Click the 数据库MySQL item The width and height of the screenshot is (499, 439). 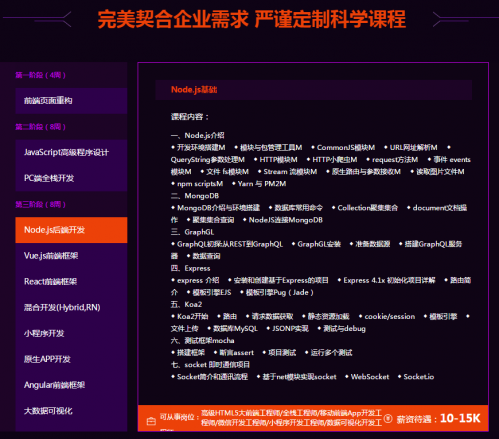235,329
